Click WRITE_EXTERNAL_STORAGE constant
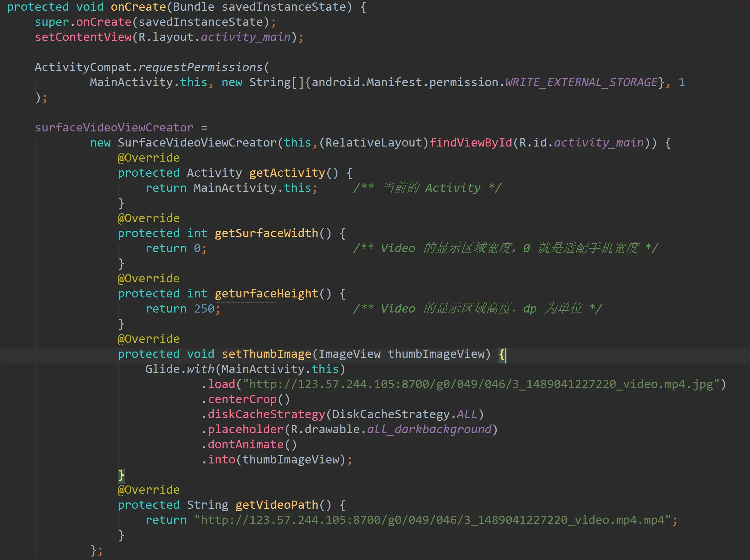Screen dimensions: 750x560 pyautogui.click(x=581, y=82)
